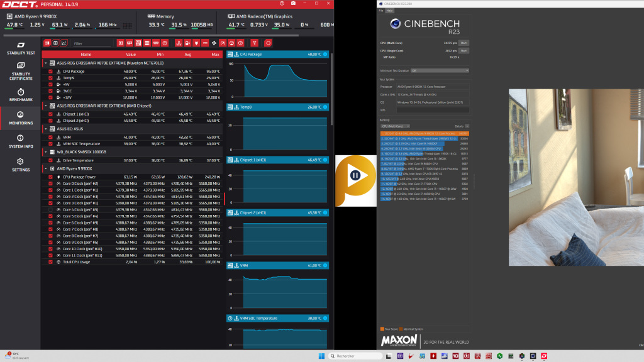The width and height of the screenshot is (644, 362).
Task: Open OCCT help question mark icon
Action: 282,3
